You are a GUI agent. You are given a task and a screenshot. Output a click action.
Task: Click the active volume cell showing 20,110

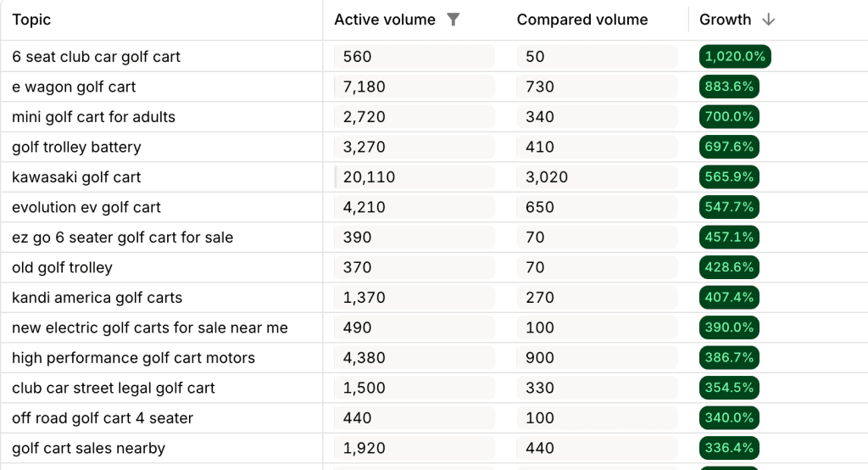[x=369, y=177]
